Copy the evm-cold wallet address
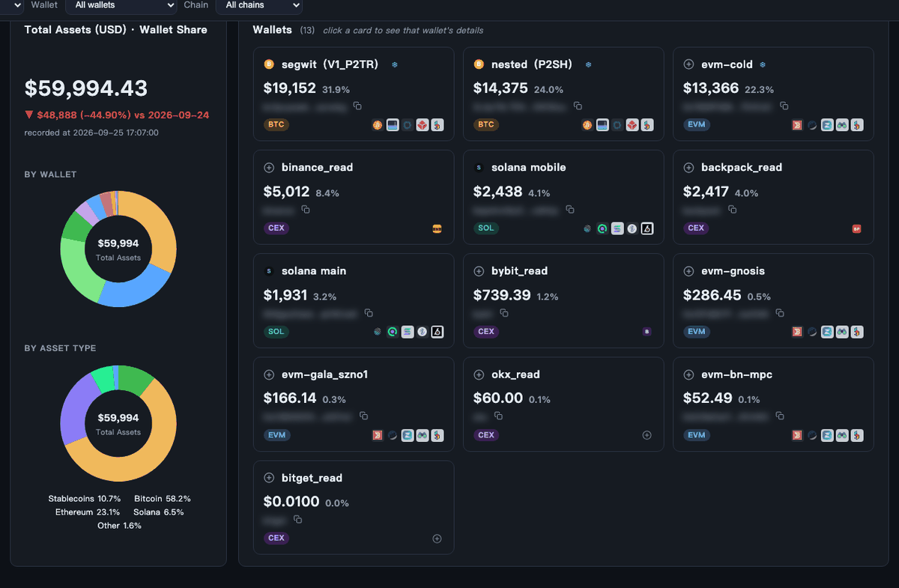Image resolution: width=899 pixels, height=588 pixels. [784, 106]
